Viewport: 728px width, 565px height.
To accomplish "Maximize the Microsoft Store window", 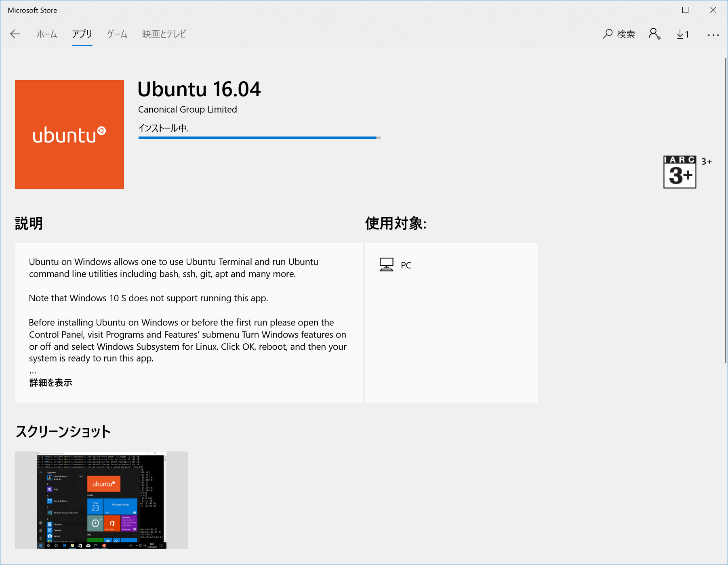I will coord(685,10).
